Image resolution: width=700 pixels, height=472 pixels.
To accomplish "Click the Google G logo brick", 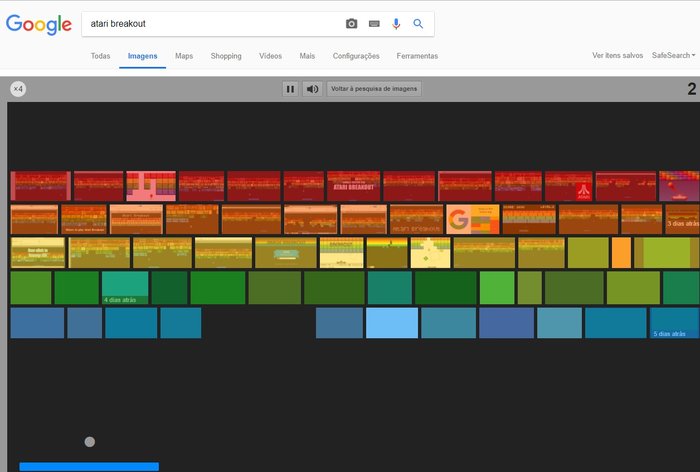I will pyautogui.click(x=473, y=219).
